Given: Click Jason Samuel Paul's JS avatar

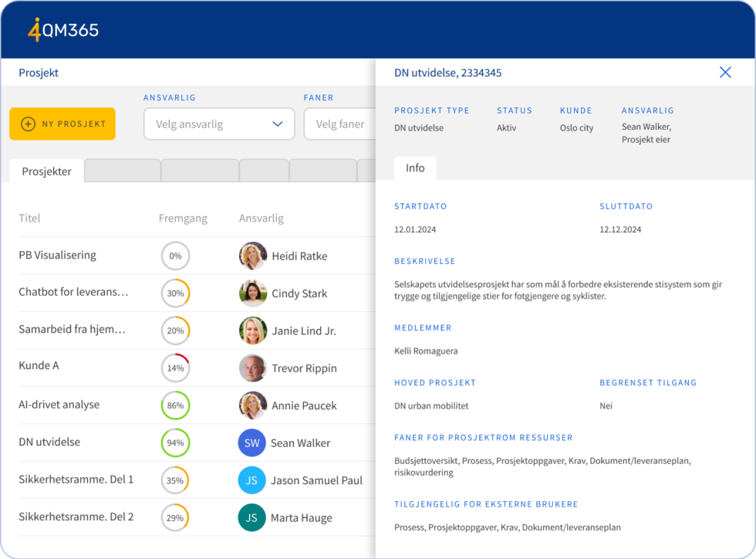Looking at the screenshot, I should click(252, 480).
